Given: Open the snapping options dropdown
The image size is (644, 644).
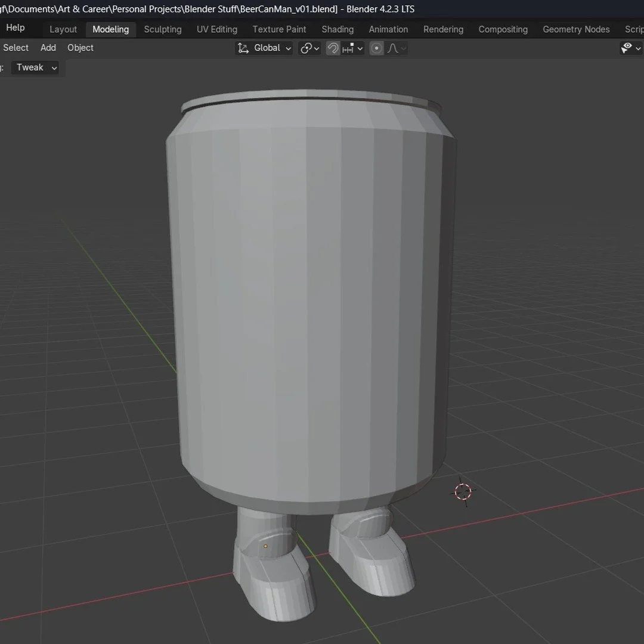Looking at the screenshot, I should point(352,48).
